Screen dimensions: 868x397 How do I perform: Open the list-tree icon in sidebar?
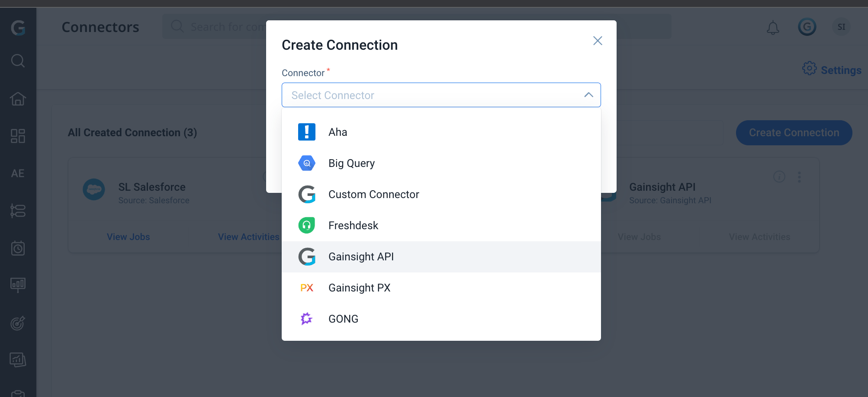click(18, 211)
